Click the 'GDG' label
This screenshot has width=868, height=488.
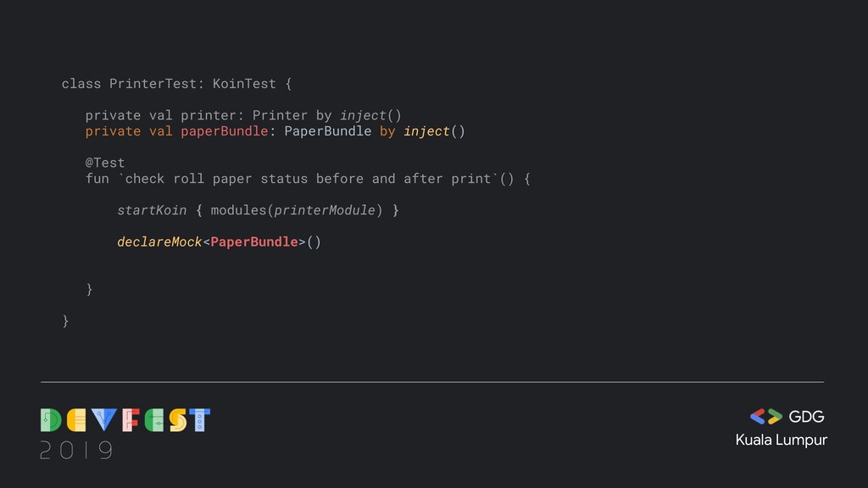coord(806,417)
